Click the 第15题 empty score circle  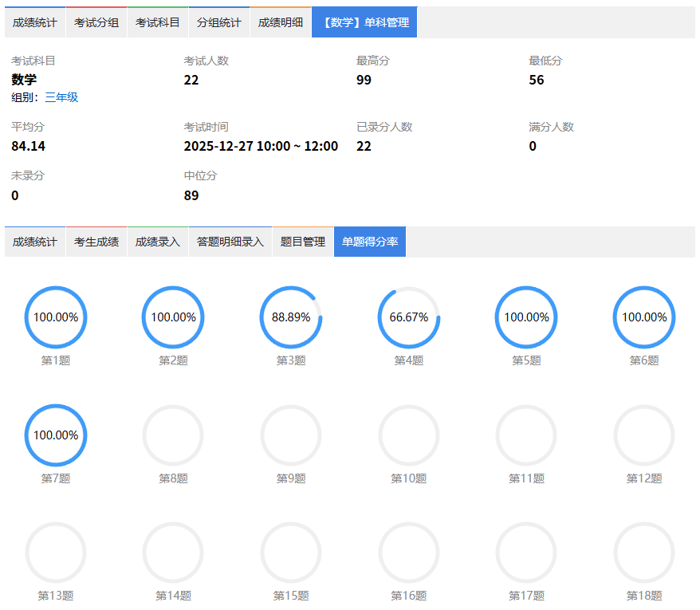click(291, 553)
